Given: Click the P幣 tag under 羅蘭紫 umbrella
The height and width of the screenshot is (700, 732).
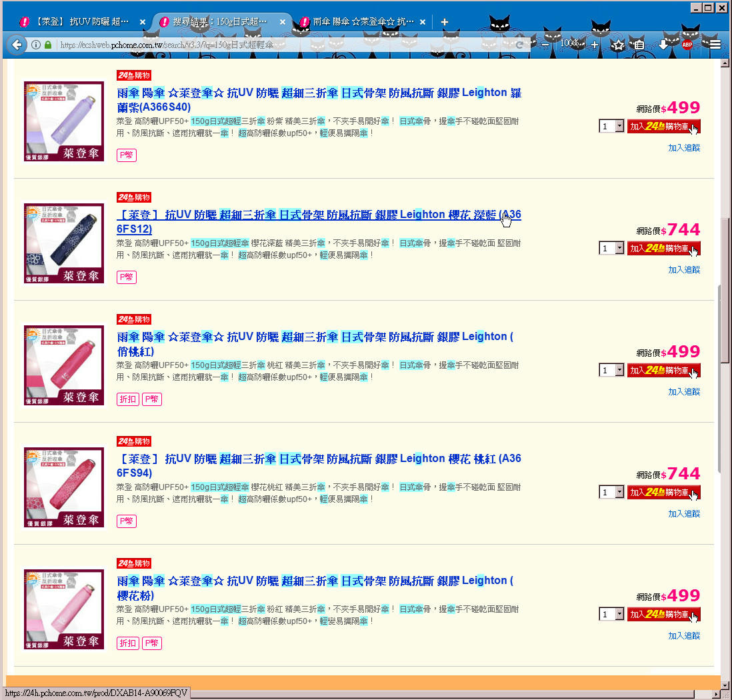Looking at the screenshot, I should point(127,155).
